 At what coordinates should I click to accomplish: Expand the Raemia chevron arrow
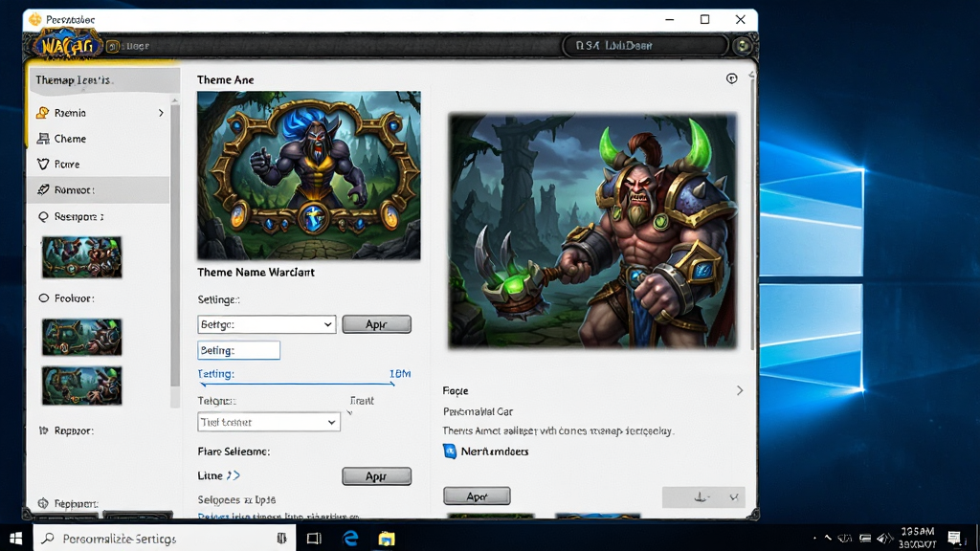click(161, 113)
